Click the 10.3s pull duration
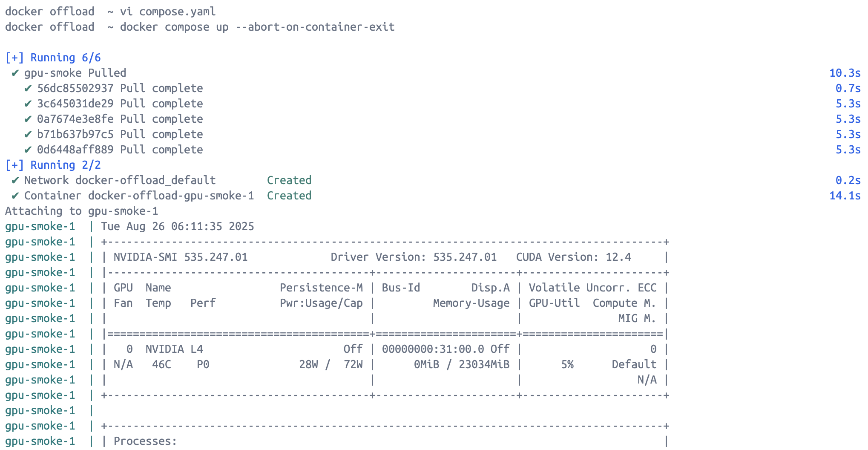Image resolution: width=868 pixels, height=450 pixels. coord(845,73)
